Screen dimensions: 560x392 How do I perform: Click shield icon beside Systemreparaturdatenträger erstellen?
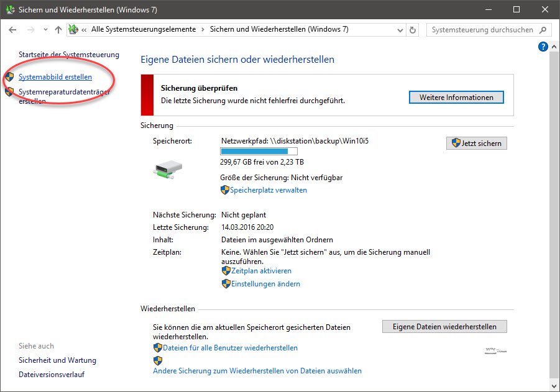[10, 92]
